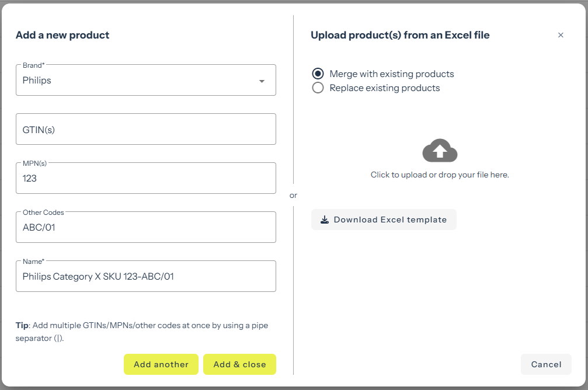Click the 'Replace existing products' label text
Viewport: 588px width, 390px height.
click(384, 88)
